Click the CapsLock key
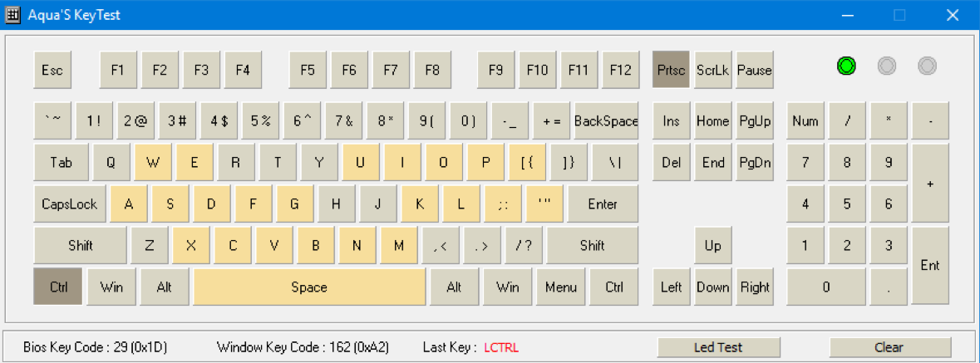Image resolution: width=980 pixels, height=363 pixels. tap(69, 204)
